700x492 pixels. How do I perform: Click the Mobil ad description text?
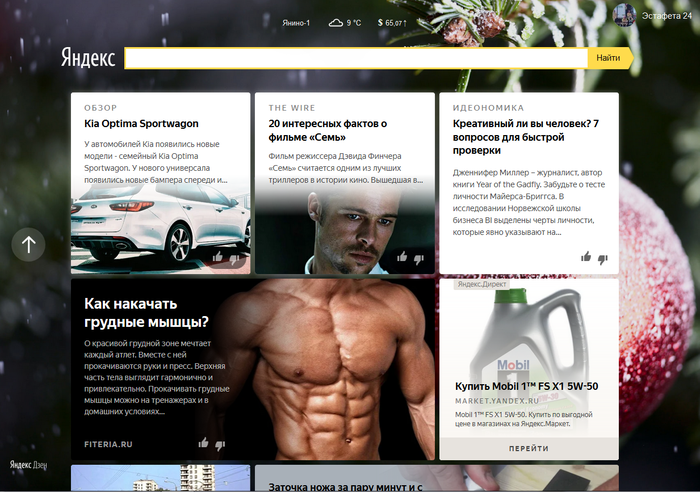[x=523, y=419]
